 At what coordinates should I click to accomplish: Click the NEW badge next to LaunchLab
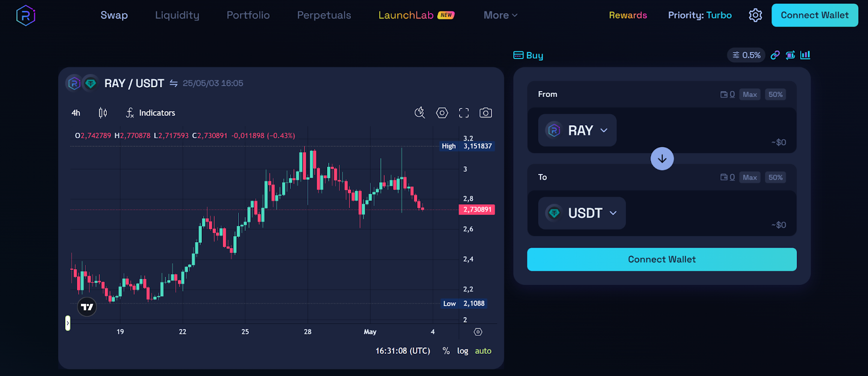pos(446,15)
